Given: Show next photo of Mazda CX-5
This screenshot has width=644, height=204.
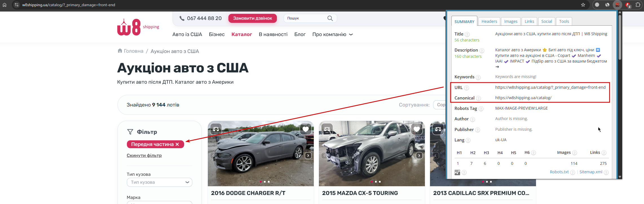Looking at the screenshot, I should click(419, 156).
